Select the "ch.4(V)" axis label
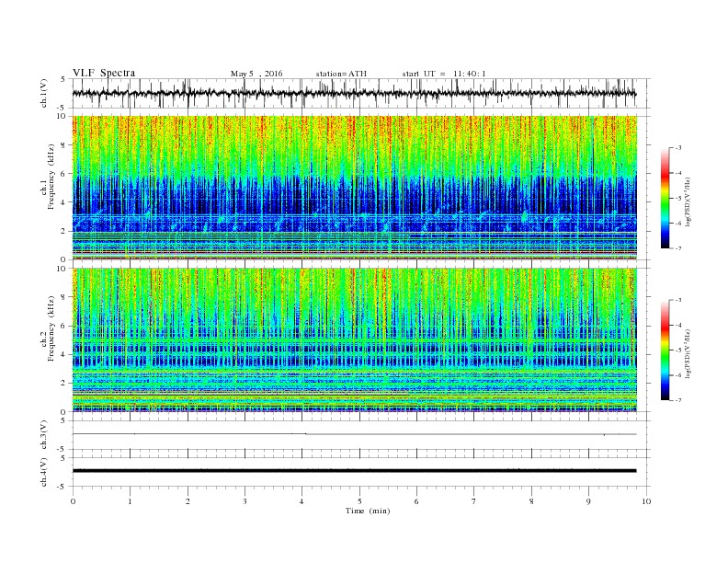 point(44,472)
